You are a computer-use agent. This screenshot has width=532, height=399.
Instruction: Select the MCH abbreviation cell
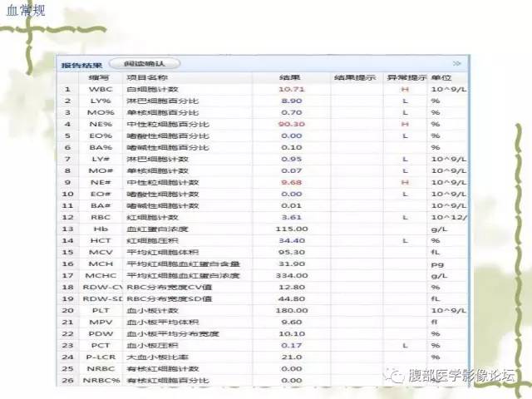click(101, 264)
